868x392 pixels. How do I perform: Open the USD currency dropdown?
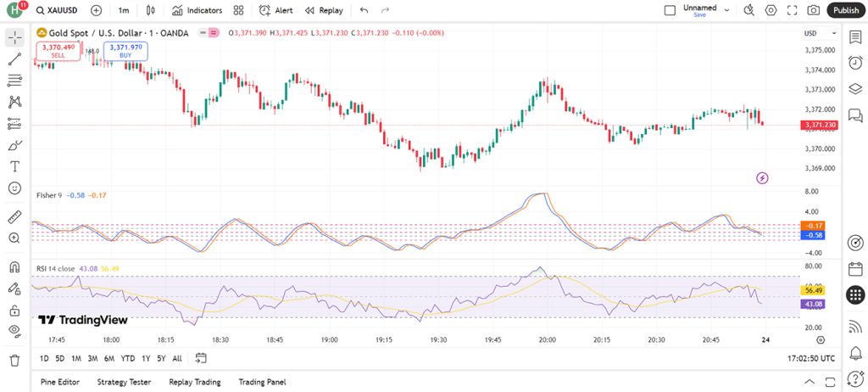pyautogui.click(x=820, y=33)
